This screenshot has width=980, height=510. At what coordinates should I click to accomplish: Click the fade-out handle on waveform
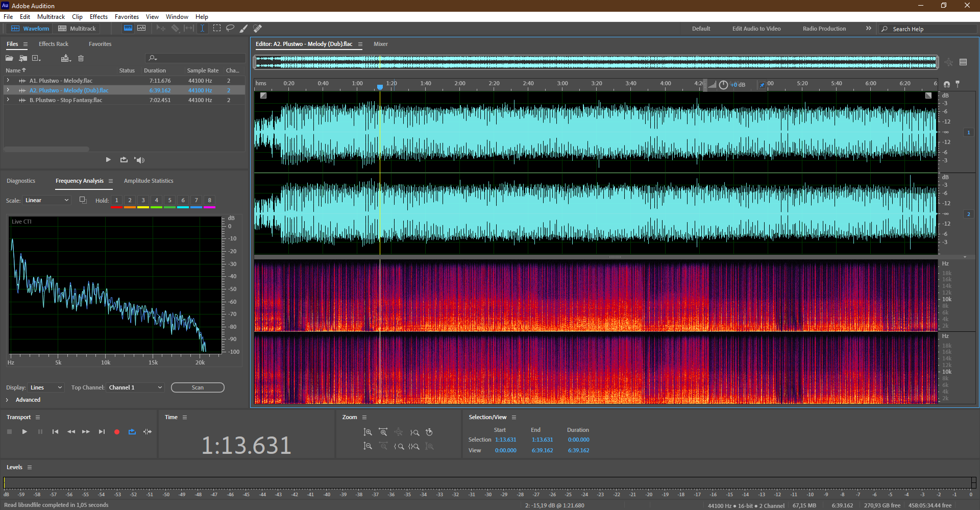coord(928,95)
